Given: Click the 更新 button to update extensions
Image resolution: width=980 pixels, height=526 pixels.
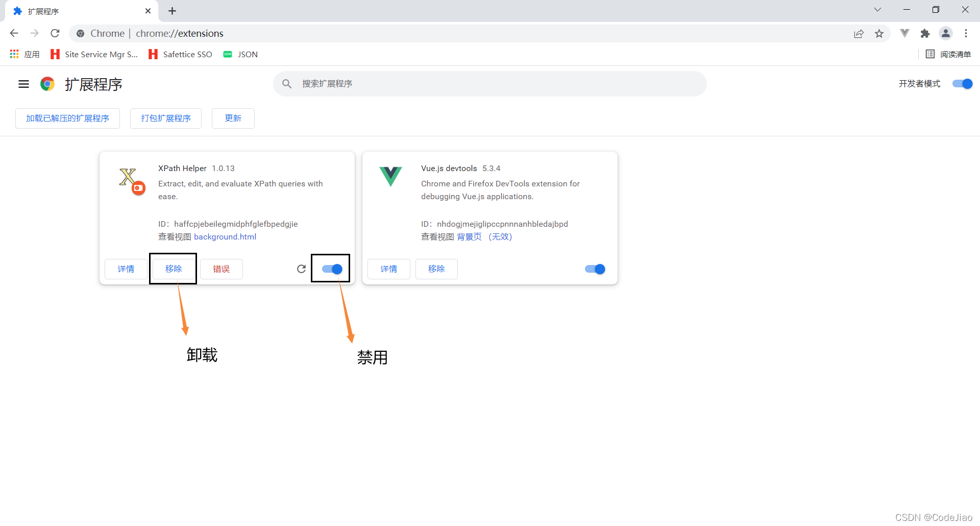Looking at the screenshot, I should point(233,118).
